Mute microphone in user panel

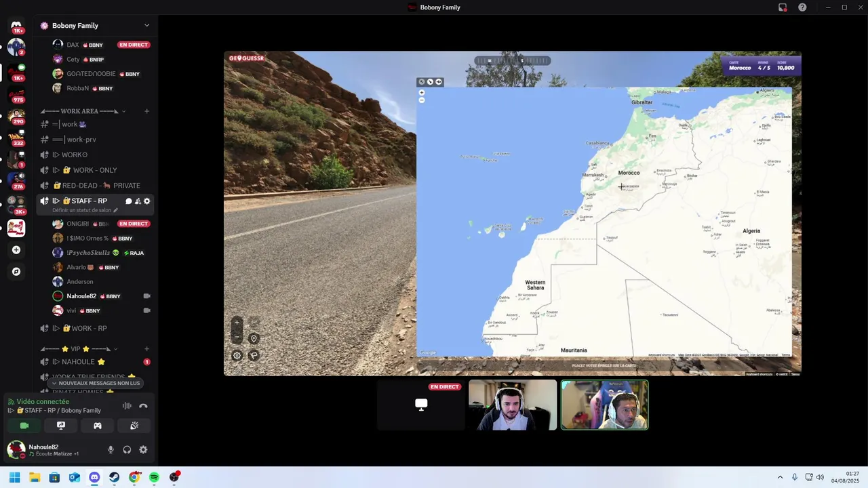[111, 449]
